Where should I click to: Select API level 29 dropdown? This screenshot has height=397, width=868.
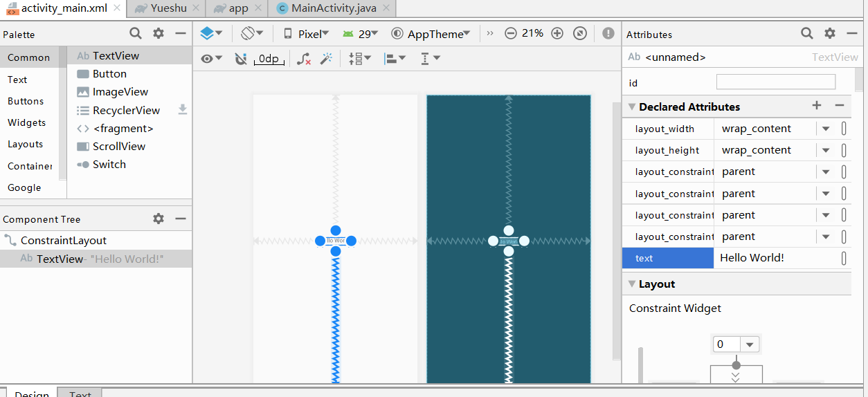360,33
